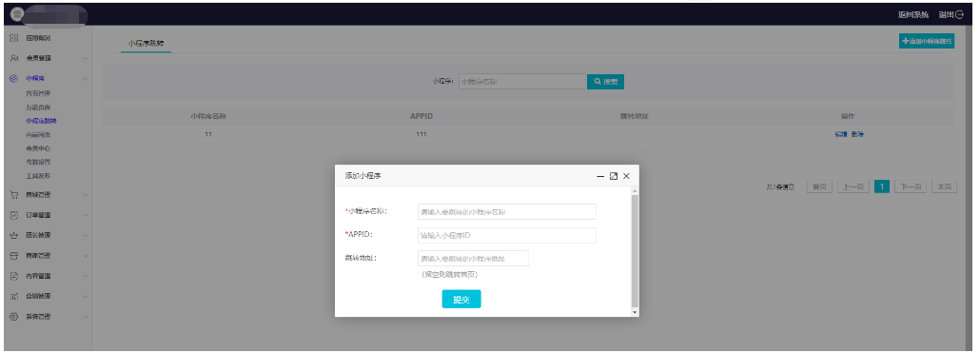Click cell 11 in 小程序名称 column
The height and width of the screenshot is (353, 980).
(208, 135)
